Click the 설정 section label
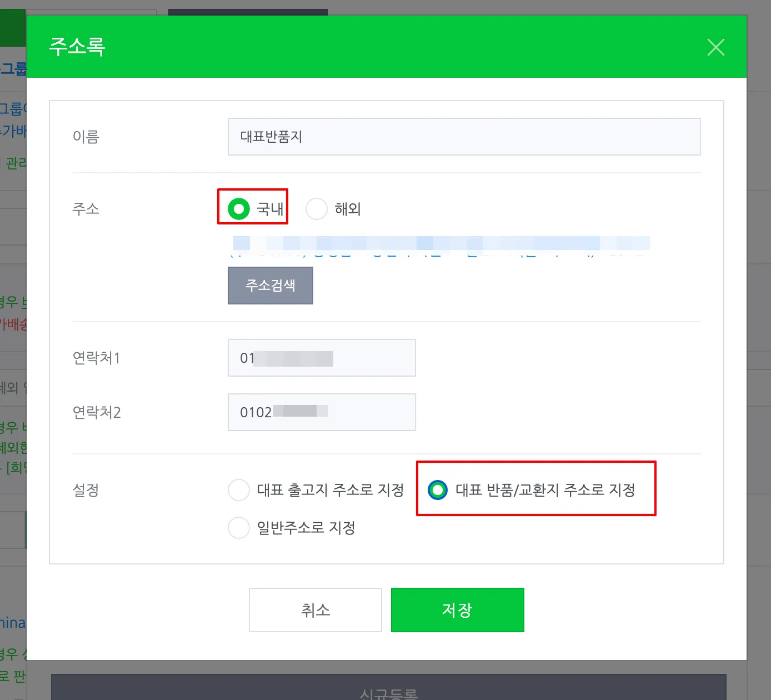Screen dimensions: 771x700 pos(86,490)
